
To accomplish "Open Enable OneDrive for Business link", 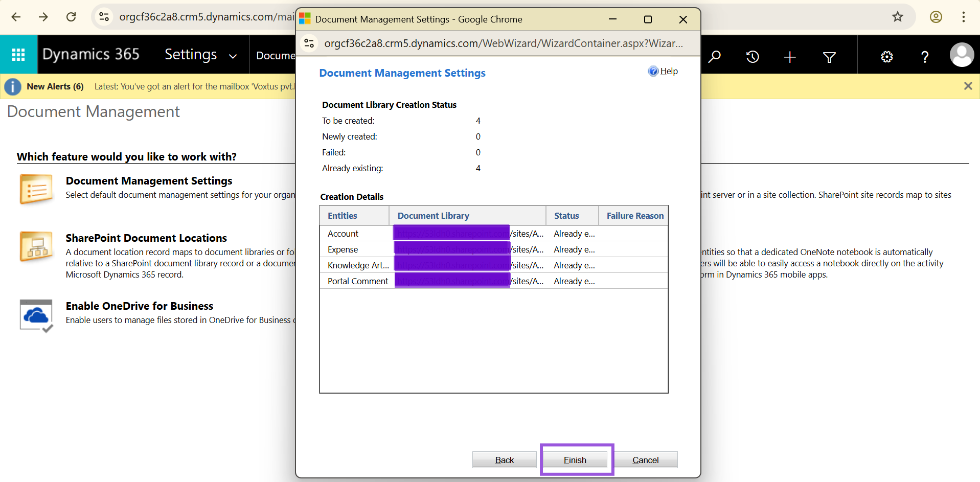I will click(140, 306).
